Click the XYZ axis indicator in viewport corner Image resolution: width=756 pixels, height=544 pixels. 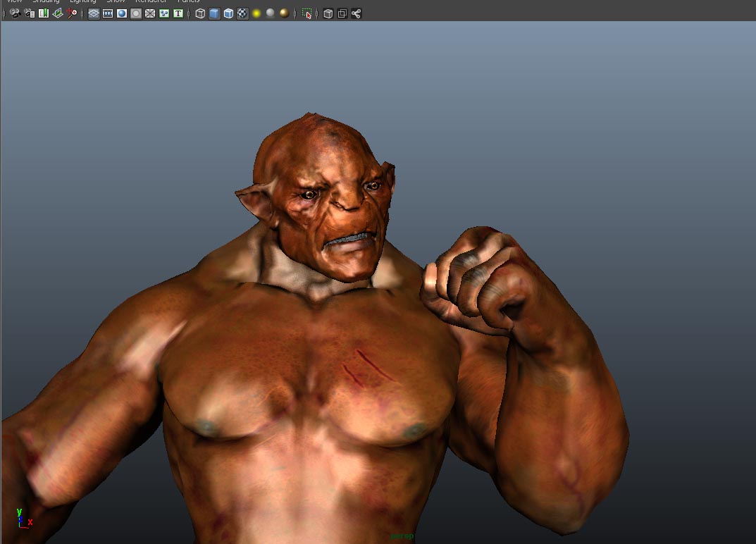pyautogui.click(x=24, y=518)
